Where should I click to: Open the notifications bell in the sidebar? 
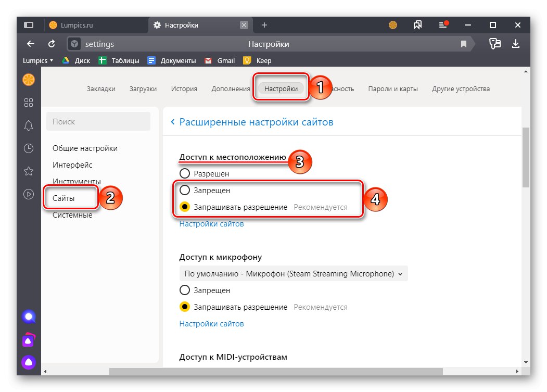29,125
